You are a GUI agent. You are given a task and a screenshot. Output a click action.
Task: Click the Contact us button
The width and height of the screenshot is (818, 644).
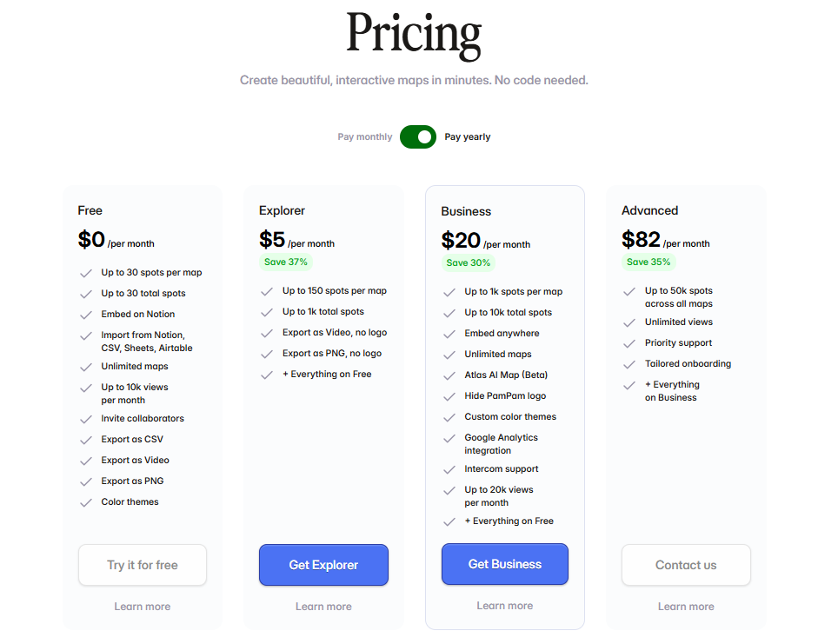click(686, 565)
